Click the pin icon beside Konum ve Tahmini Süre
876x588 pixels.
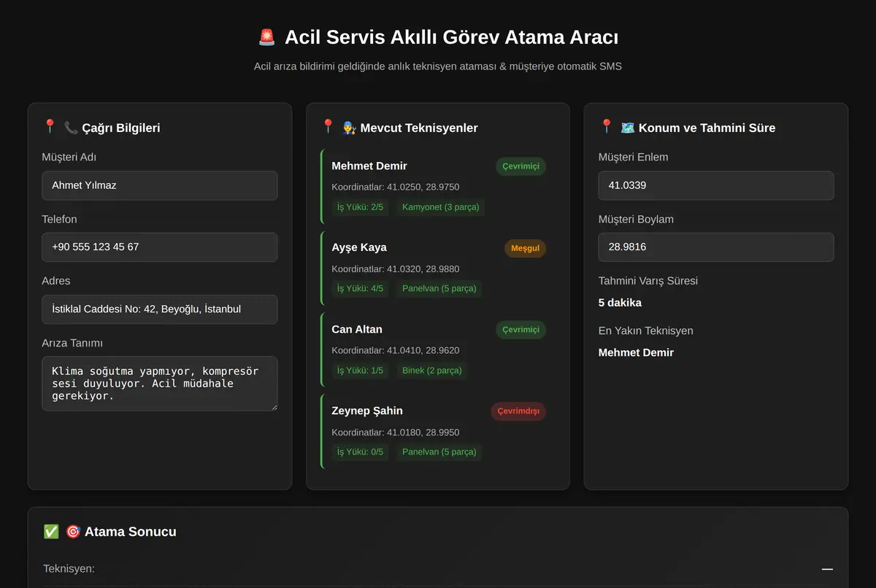click(606, 127)
